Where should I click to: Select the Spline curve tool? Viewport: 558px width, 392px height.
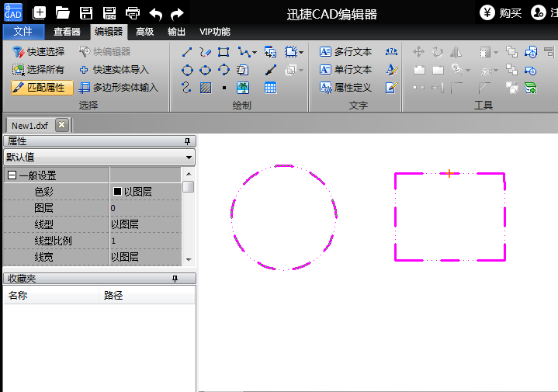(x=186, y=88)
